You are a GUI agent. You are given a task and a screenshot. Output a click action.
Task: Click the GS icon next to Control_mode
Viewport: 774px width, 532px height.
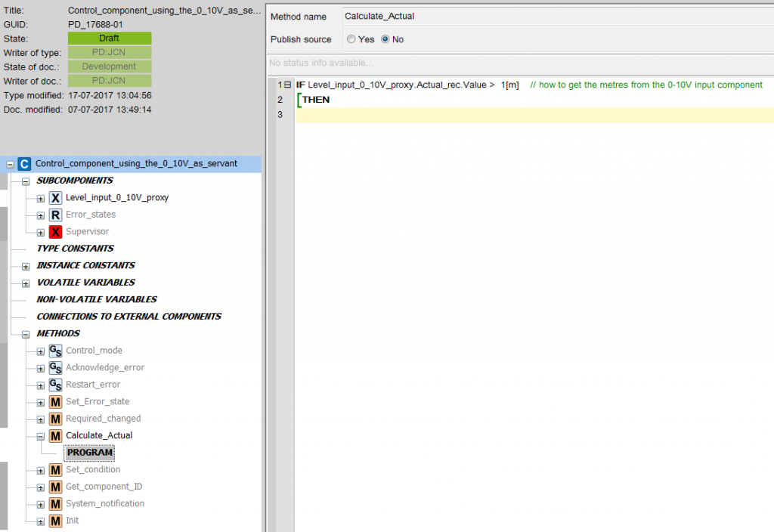point(55,351)
